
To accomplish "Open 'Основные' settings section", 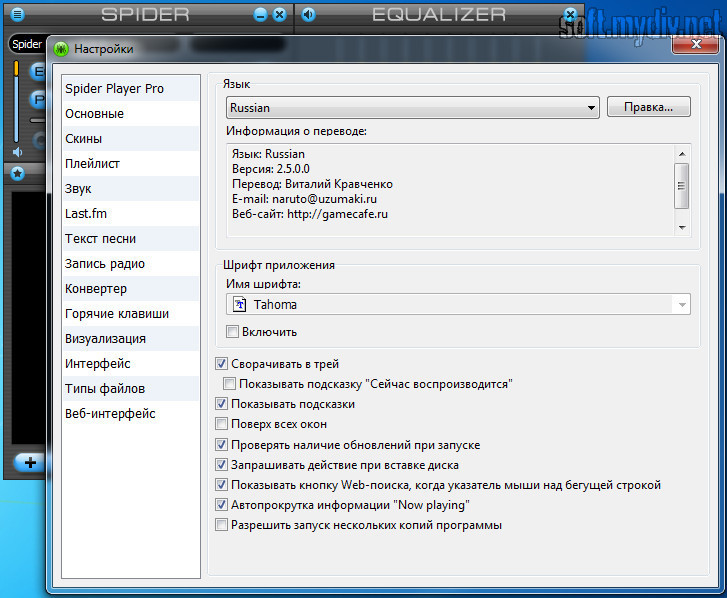I will (131, 114).
